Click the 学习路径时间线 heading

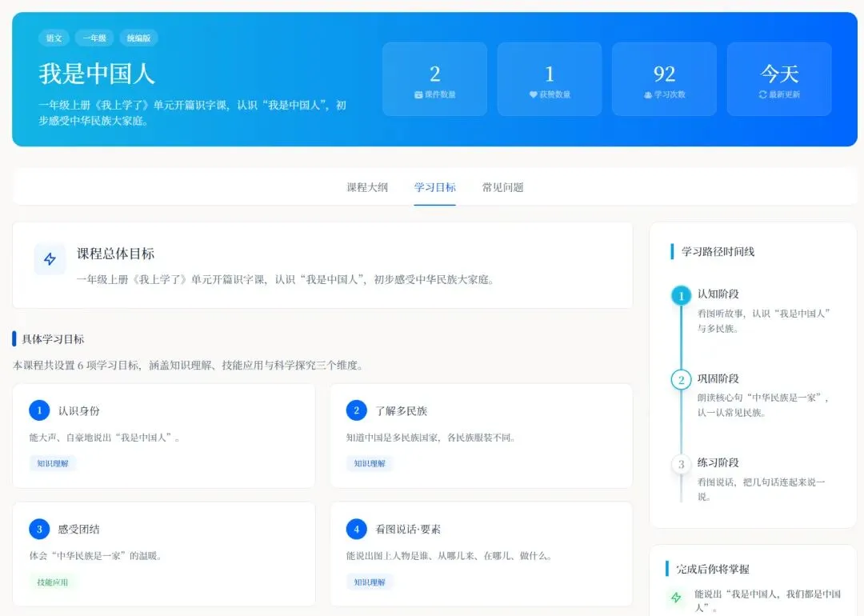[x=718, y=252]
